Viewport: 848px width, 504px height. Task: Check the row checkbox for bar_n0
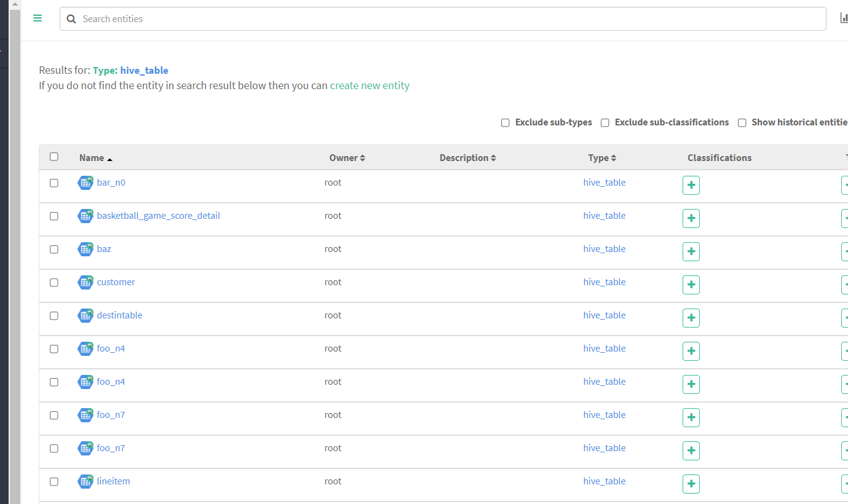[53, 182]
